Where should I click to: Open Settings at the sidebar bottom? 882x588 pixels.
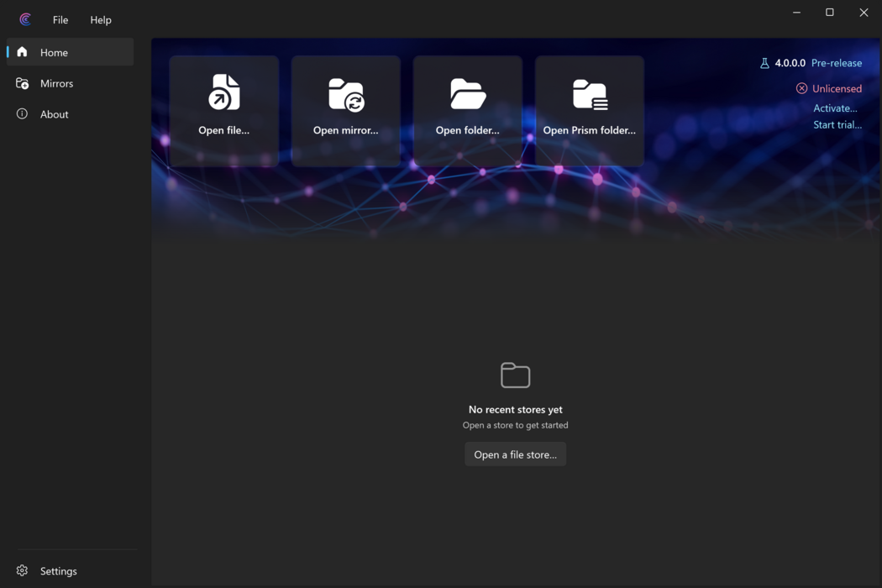(71, 570)
